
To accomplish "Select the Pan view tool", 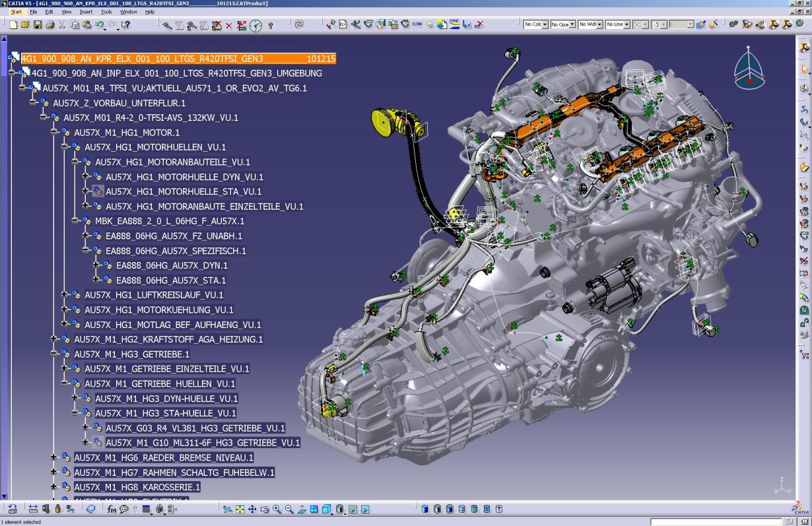I will tap(252, 509).
